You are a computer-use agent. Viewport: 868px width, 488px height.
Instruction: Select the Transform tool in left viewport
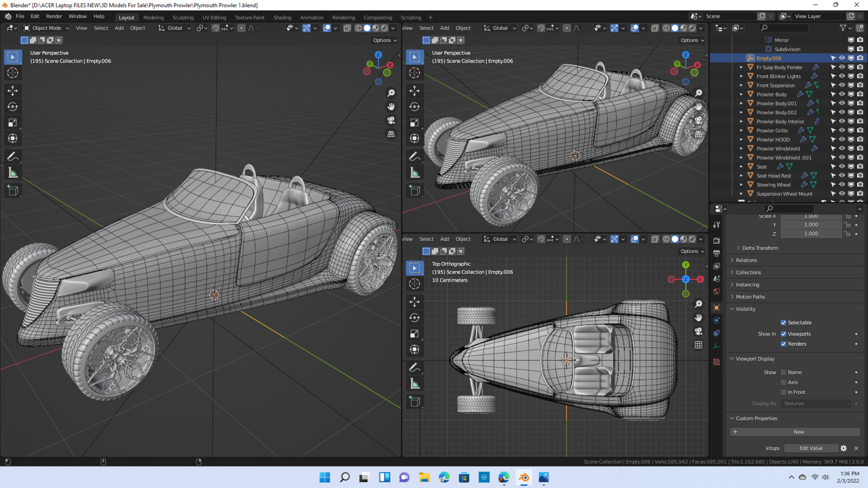(13, 139)
